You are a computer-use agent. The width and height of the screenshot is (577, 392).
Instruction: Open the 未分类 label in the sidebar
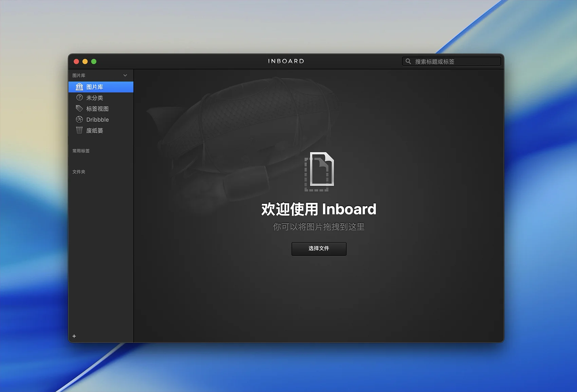(x=95, y=98)
